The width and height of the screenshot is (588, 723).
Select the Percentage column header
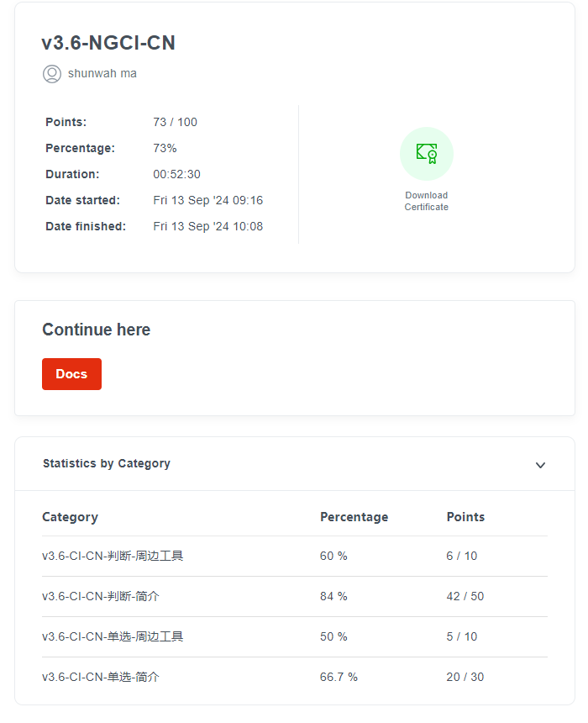click(354, 517)
